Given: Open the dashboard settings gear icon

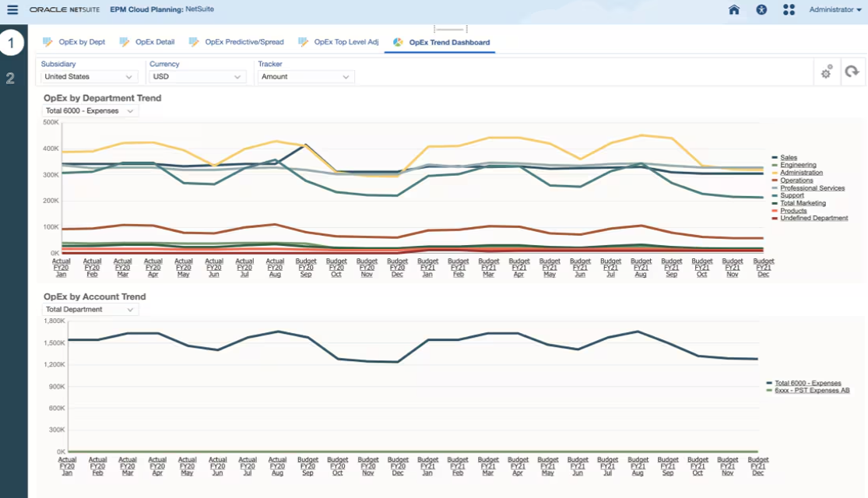Looking at the screenshot, I should 826,72.
